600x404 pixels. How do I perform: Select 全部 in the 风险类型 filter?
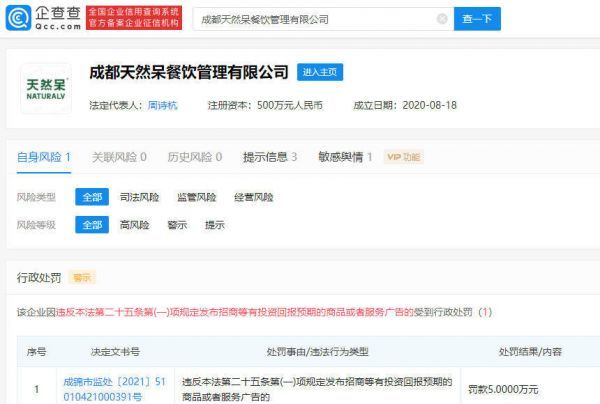point(92,197)
